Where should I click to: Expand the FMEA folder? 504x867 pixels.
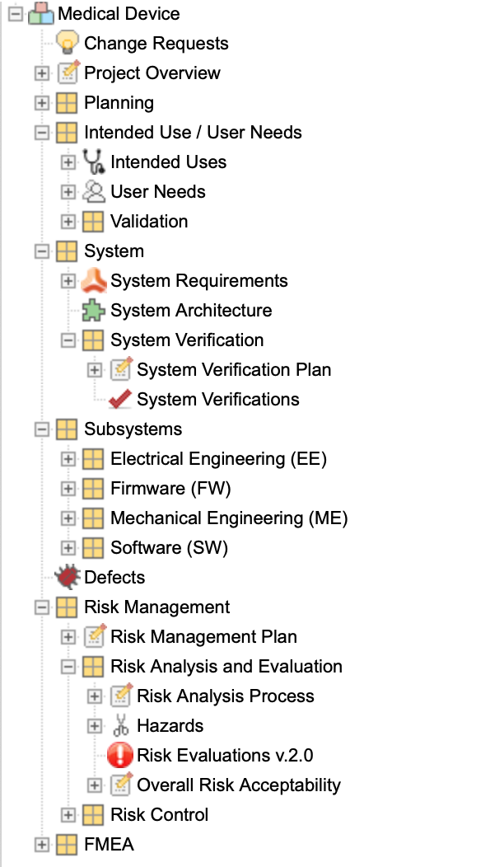41,844
